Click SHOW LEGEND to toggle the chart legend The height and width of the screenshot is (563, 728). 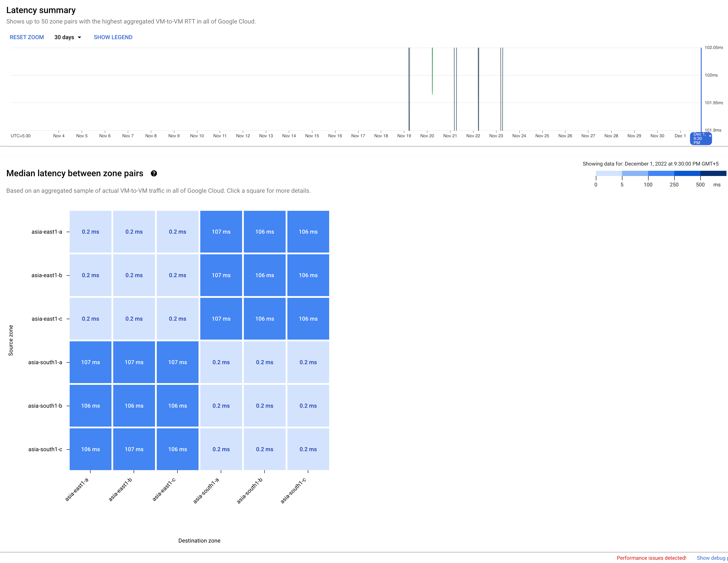coord(113,37)
